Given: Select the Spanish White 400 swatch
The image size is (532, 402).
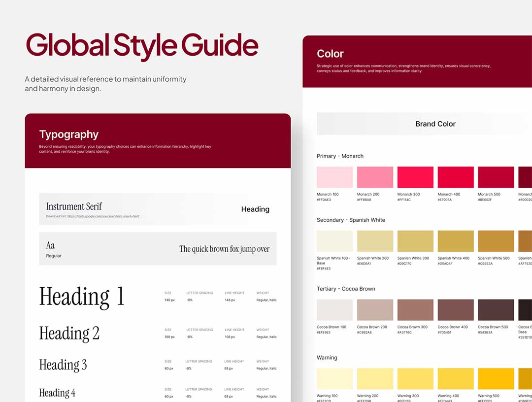Looking at the screenshot, I should pyautogui.click(x=456, y=241).
